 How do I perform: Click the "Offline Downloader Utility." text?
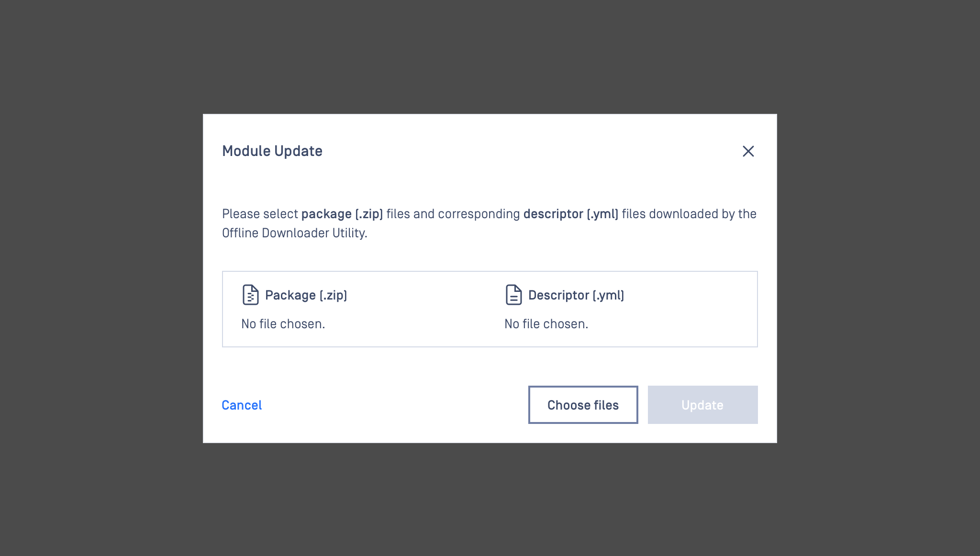(294, 233)
